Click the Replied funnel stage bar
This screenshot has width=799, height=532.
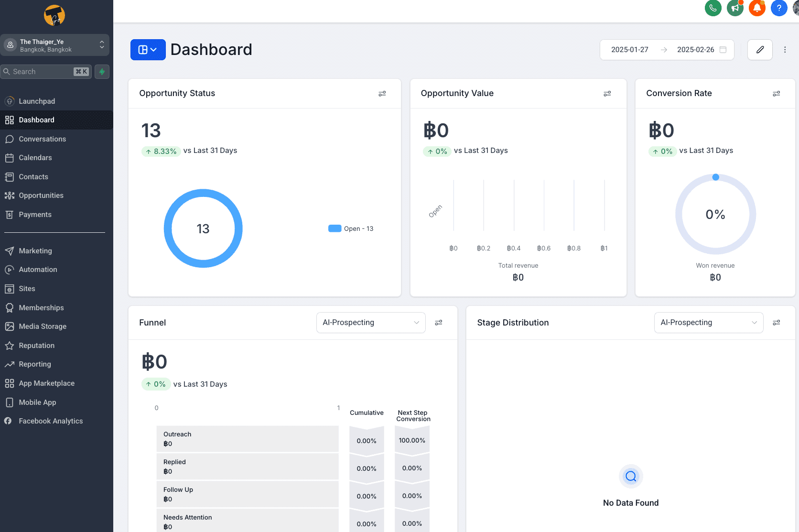click(248, 467)
